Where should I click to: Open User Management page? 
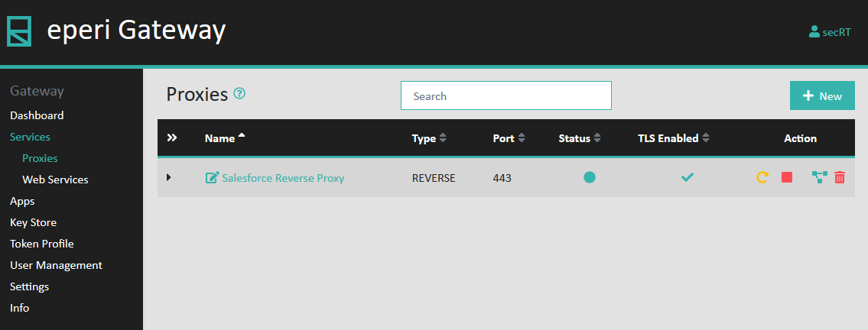click(56, 265)
